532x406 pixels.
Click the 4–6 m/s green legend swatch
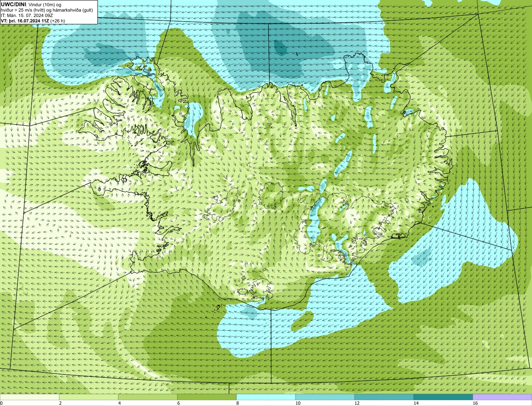[148, 397]
